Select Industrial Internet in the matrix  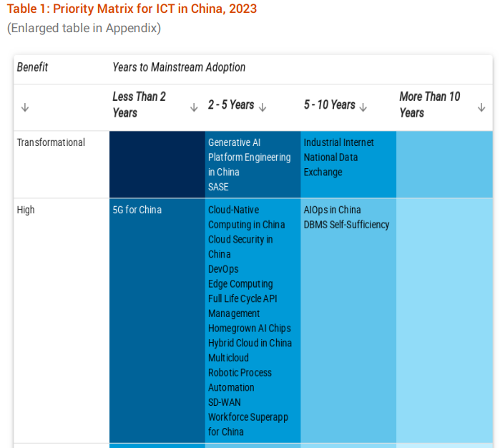click(x=338, y=142)
